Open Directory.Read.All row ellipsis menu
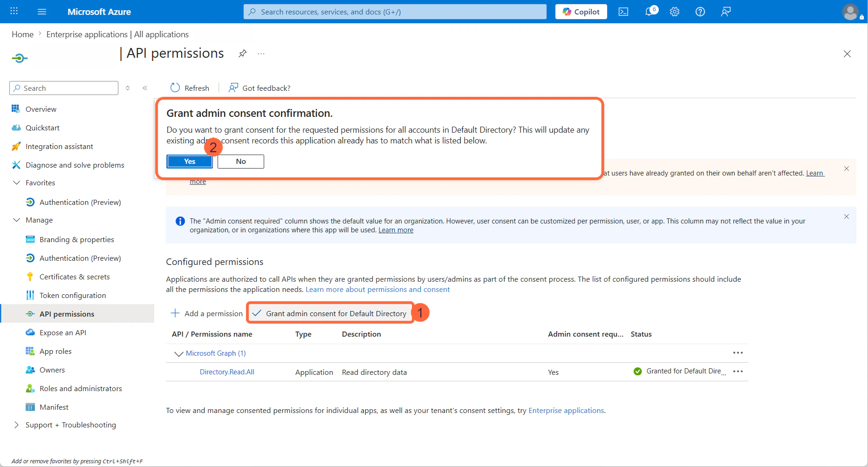This screenshot has width=868, height=467. (x=738, y=372)
